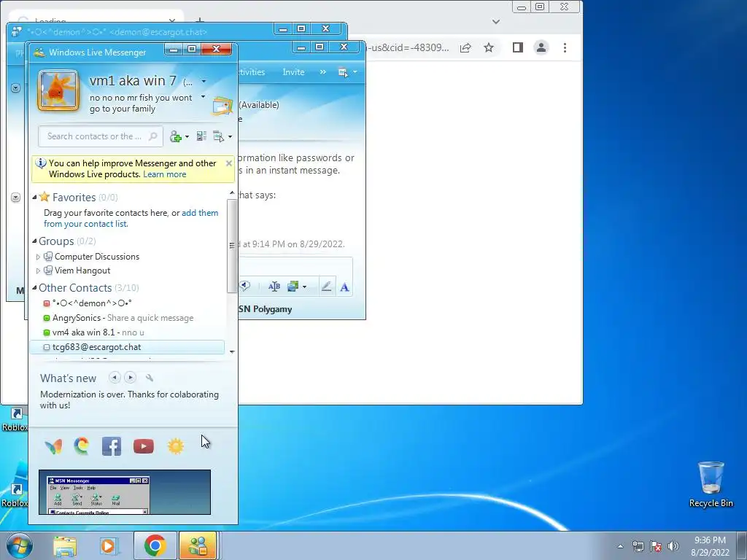Image resolution: width=747 pixels, height=560 pixels.
Task: Expand the Computer Discussions group
Action: (x=38, y=257)
